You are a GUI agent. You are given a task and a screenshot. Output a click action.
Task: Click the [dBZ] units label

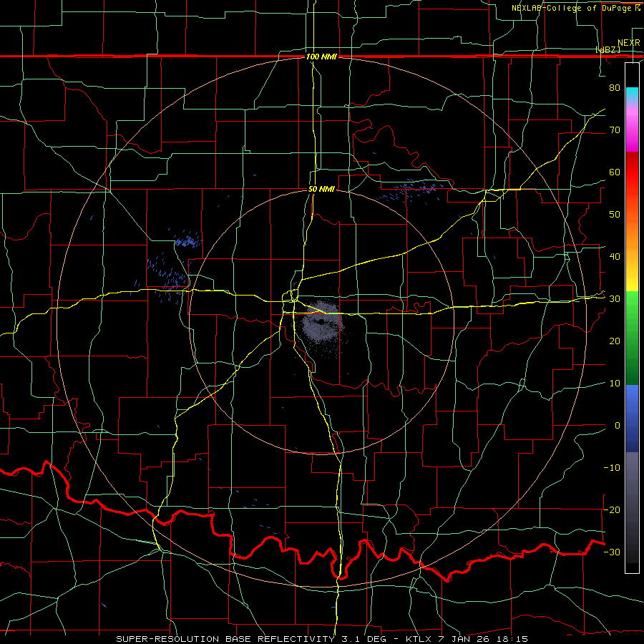coord(608,50)
